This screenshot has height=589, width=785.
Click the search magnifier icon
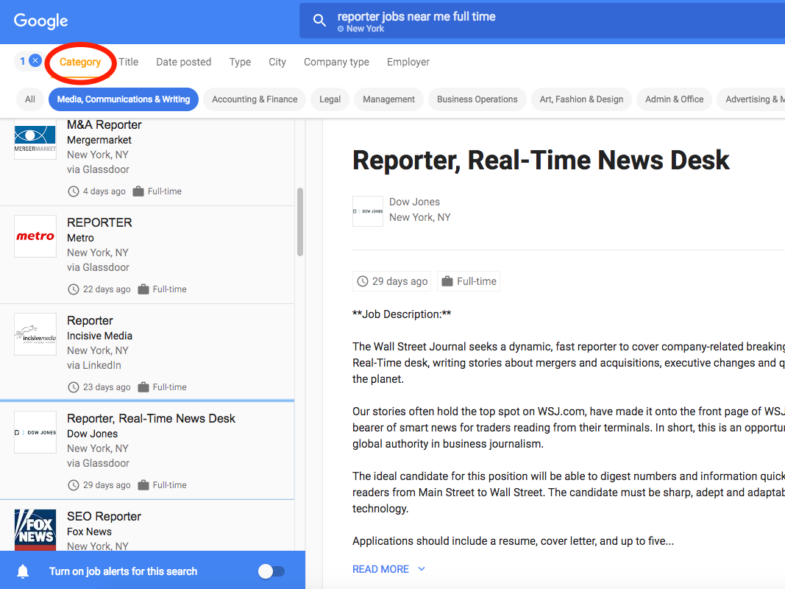click(319, 21)
